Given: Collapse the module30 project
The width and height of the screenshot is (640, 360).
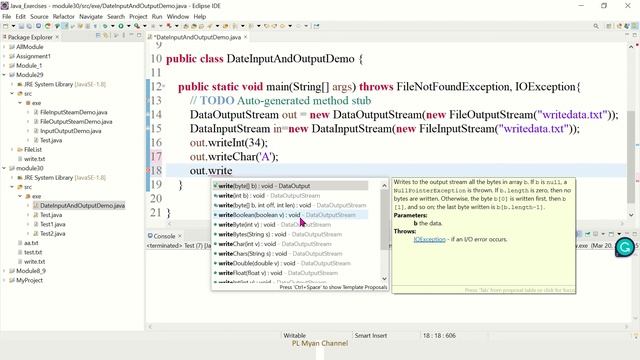Looking at the screenshot, I should (4, 168).
